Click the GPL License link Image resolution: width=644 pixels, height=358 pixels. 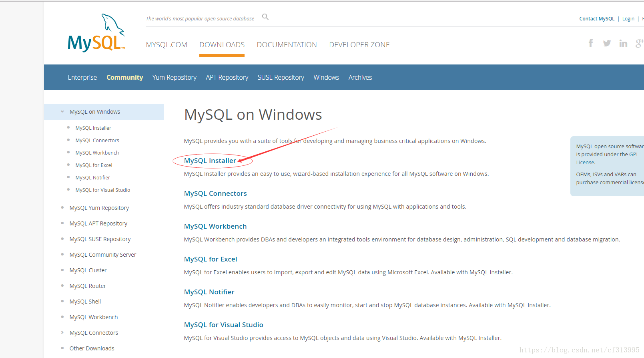pos(608,158)
